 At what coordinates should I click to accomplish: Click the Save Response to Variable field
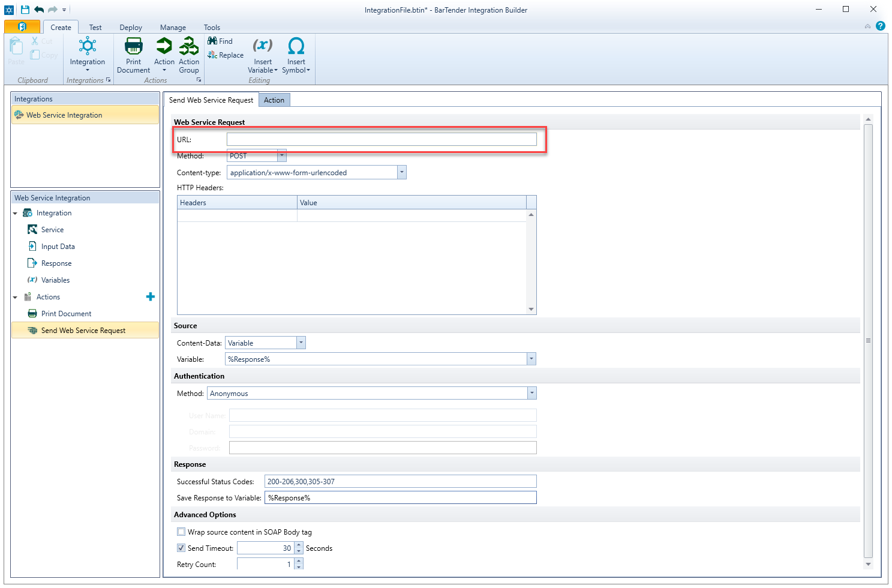400,497
